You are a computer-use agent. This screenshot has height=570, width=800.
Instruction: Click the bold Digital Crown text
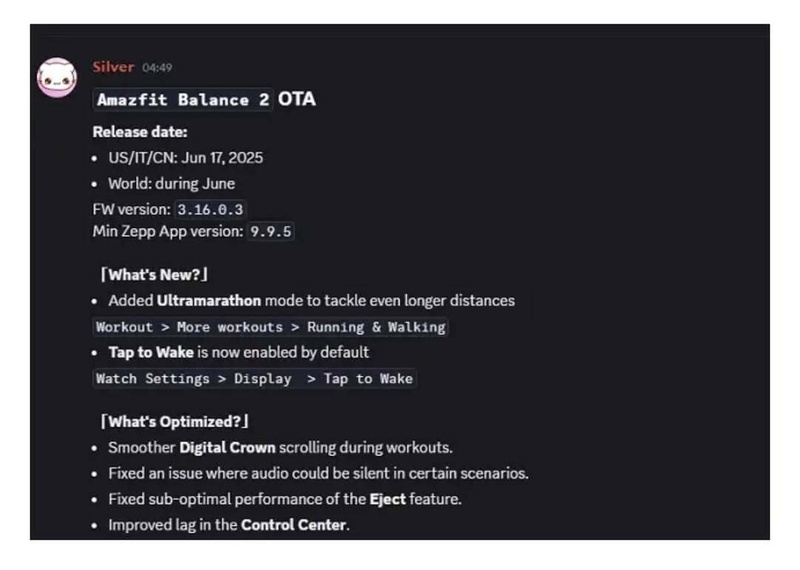[x=227, y=448]
